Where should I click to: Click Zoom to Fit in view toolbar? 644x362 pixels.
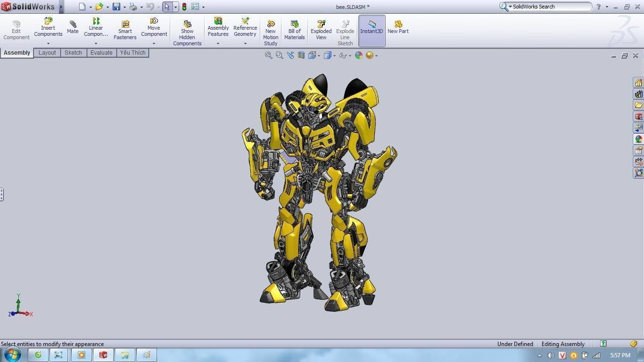pos(268,55)
